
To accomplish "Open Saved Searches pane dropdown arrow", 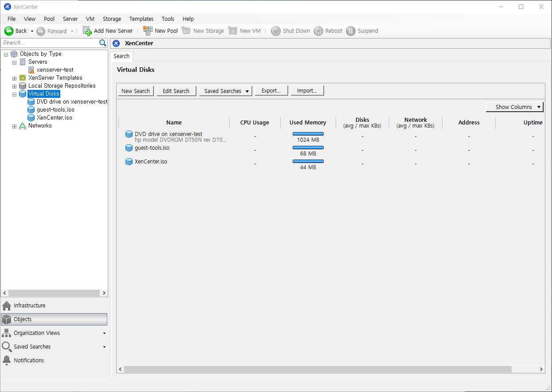I will (x=104, y=347).
